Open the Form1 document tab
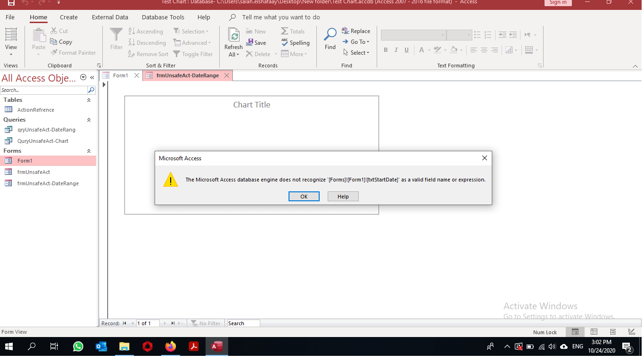 tap(120, 75)
